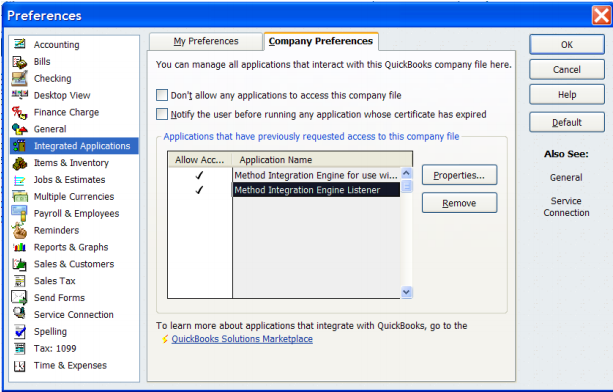The image size is (613, 392).
Task: Toggle Allow Access checkmark for Engine Listener
Action: [199, 190]
